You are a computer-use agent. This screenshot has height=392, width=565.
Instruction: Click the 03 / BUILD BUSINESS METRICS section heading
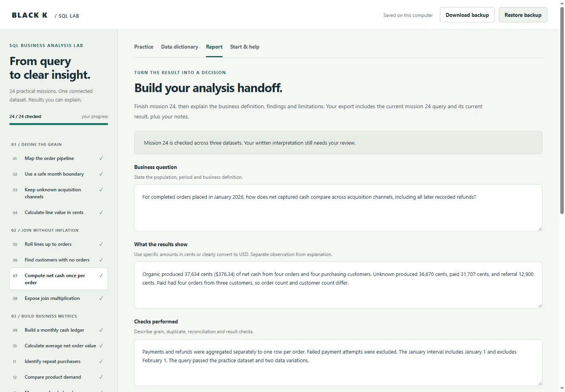tap(44, 316)
